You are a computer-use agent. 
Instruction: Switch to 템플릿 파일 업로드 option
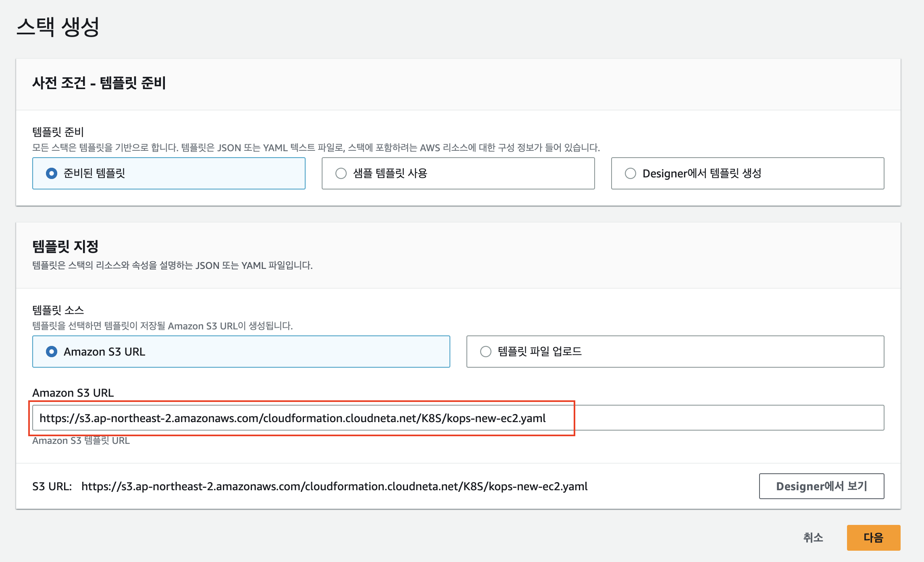486,352
